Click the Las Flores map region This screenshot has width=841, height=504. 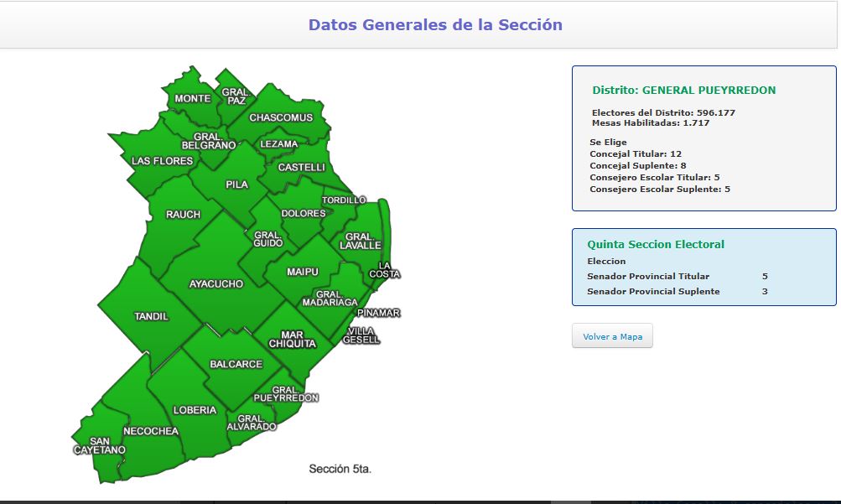click(161, 161)
